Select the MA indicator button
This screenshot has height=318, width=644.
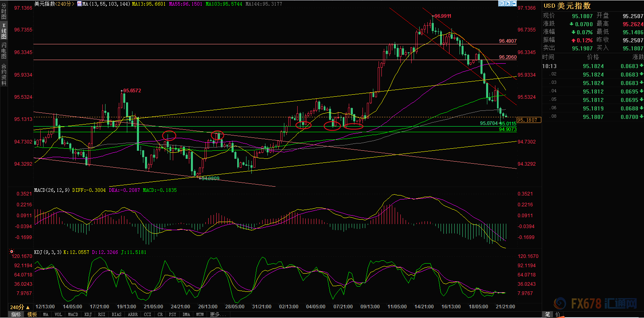(x=46, y=314)
